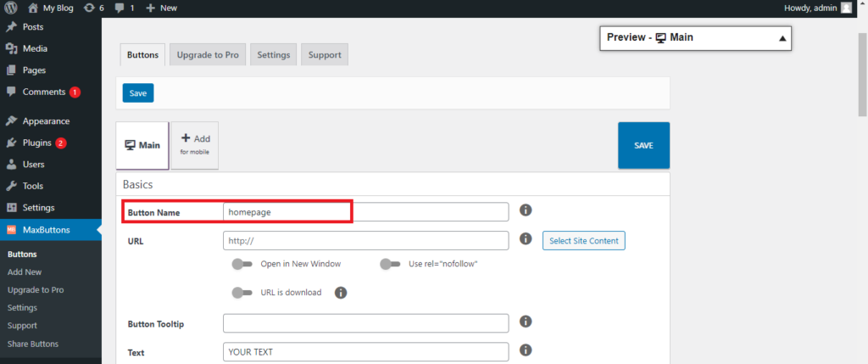The height and width of the screenshot is (364, 868).
Task: Click the Plugins plug icon
Action: (11, 143)
